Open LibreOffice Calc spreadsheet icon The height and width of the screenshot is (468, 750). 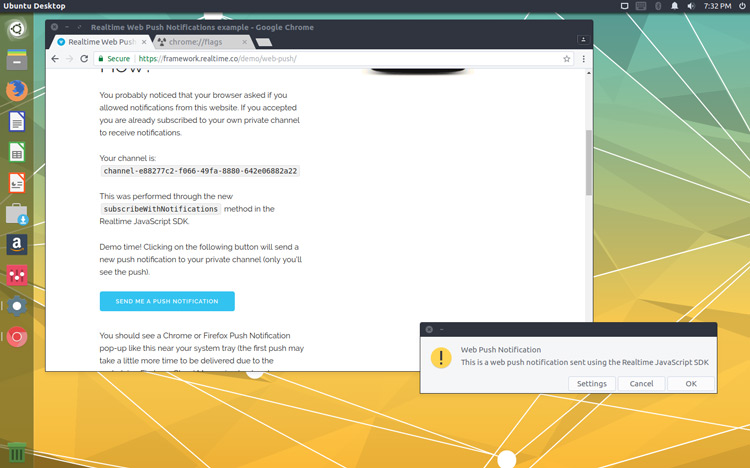[17, 152]
